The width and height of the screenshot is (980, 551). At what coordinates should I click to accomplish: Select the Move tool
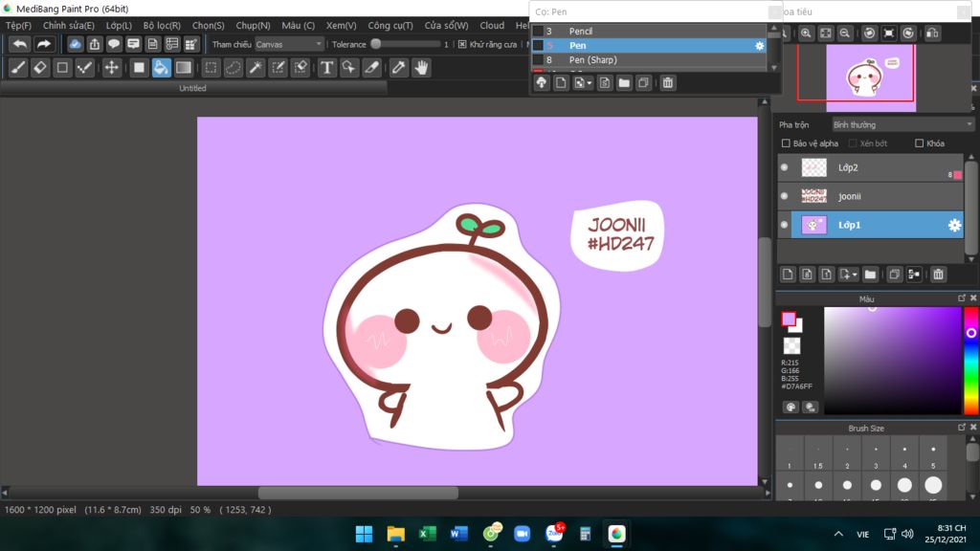111,68
